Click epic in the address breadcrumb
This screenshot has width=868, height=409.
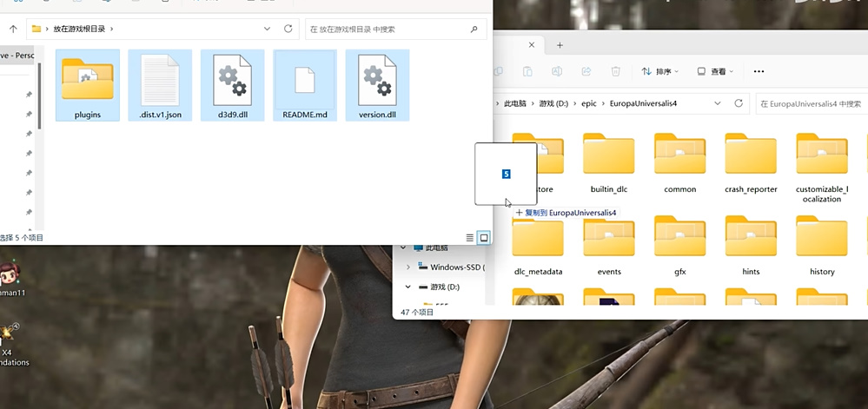(x=589, y=103)
